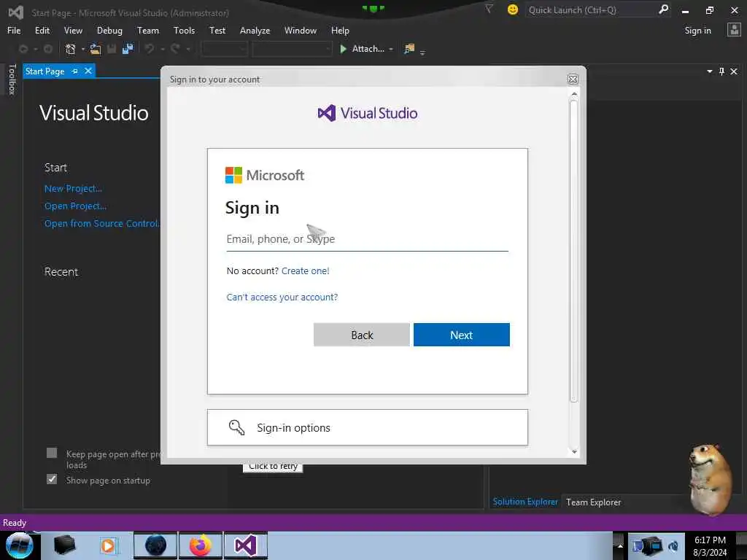Open the Help menu

tap(340, 31)
